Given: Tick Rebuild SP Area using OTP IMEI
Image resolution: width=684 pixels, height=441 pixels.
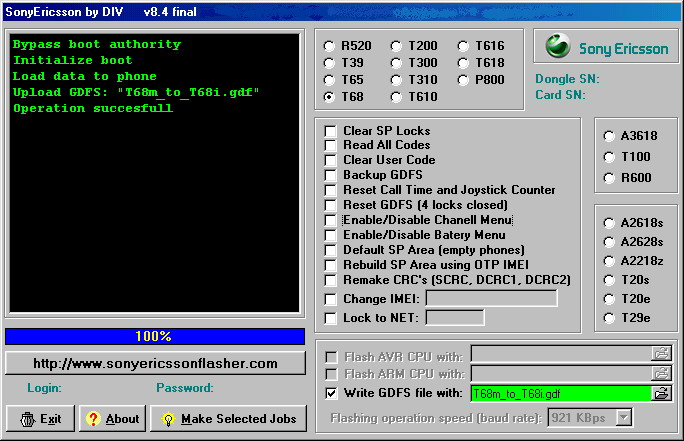Looking at the screenshot, I should point(331,265).
